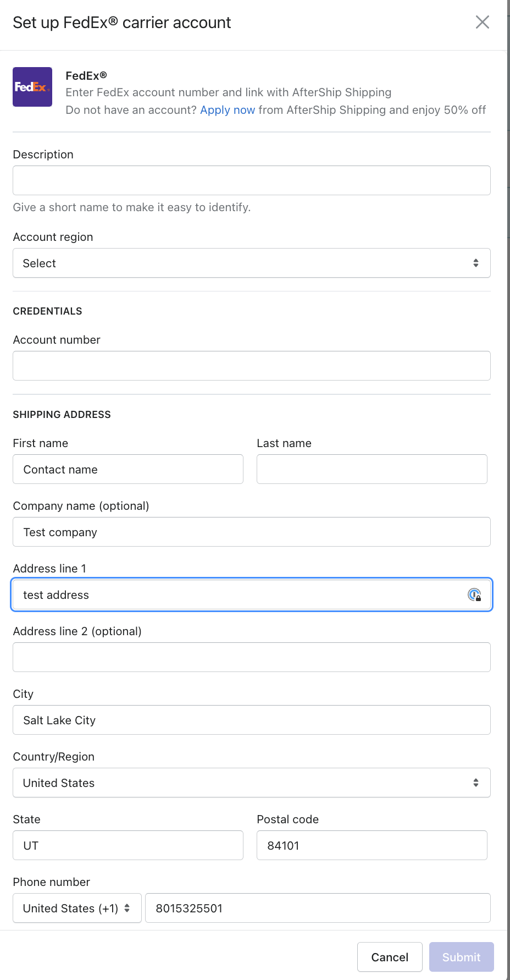510x980 pixels.
Task: Edit the Postal code field
Action: click(372, 845)
